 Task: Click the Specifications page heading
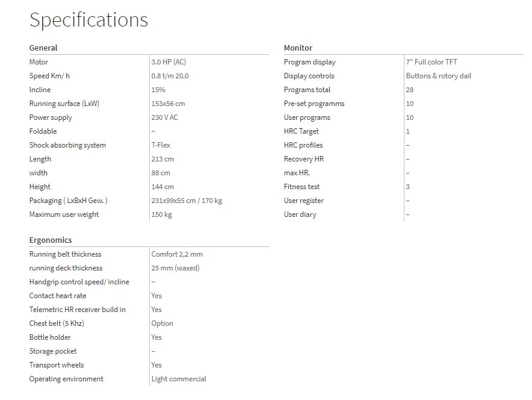88,20
